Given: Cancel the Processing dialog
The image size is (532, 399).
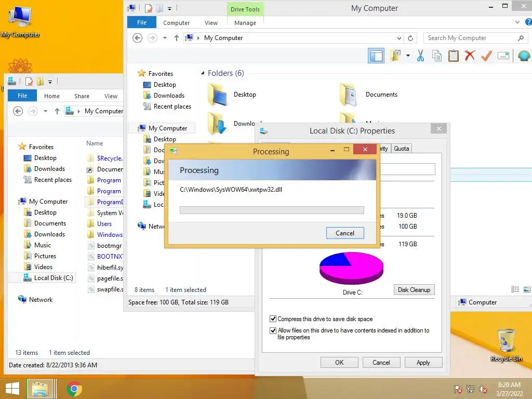Looking at the screenshot, I should (345, 233).
